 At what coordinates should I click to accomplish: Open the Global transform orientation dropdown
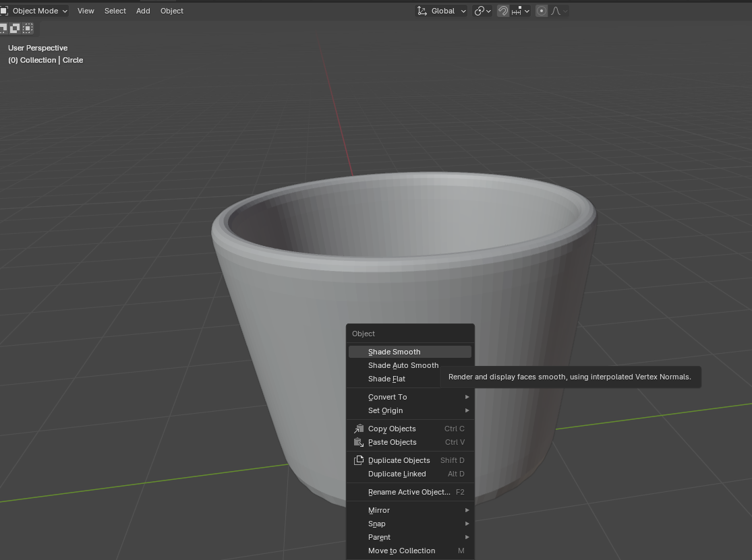[441, 11]
